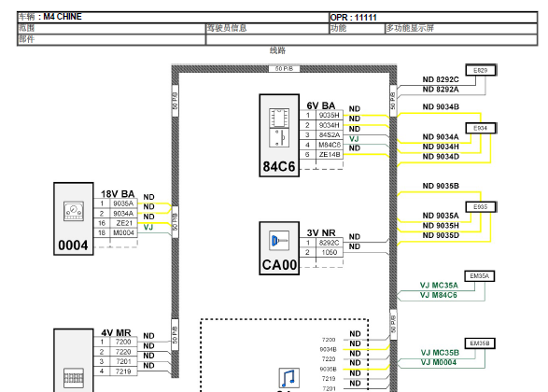
Task: Click wire label ND 9035H on right side
Action: (x=441, y=225)
